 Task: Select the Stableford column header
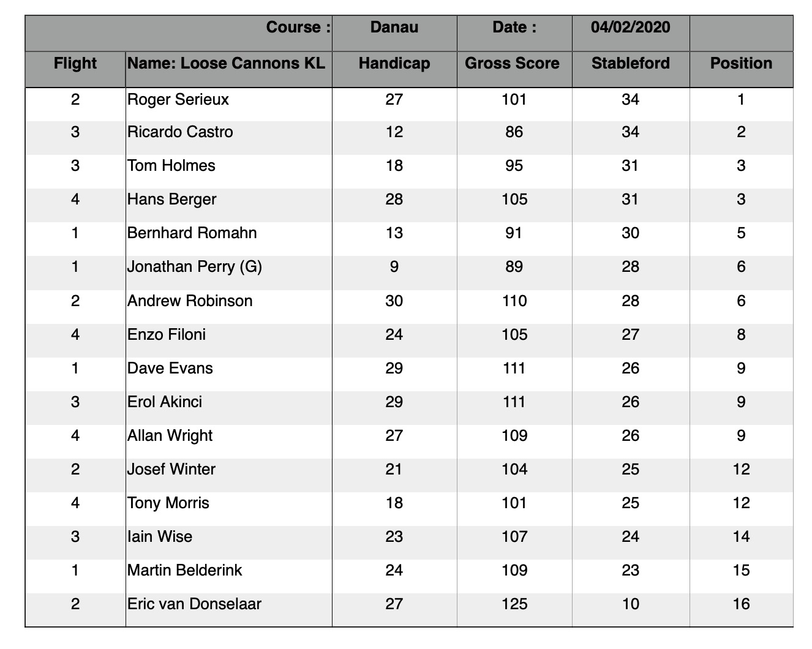(630, 64)
